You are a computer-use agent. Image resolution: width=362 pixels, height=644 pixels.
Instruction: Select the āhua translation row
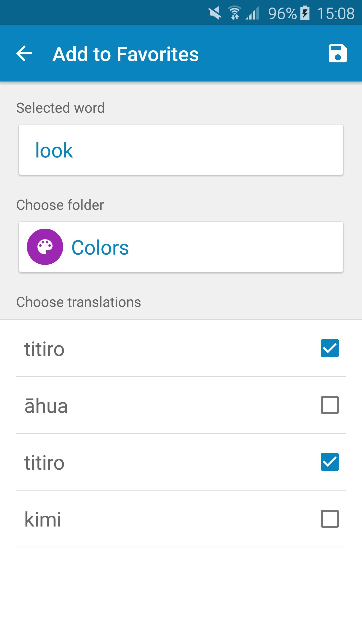[181, 405]
